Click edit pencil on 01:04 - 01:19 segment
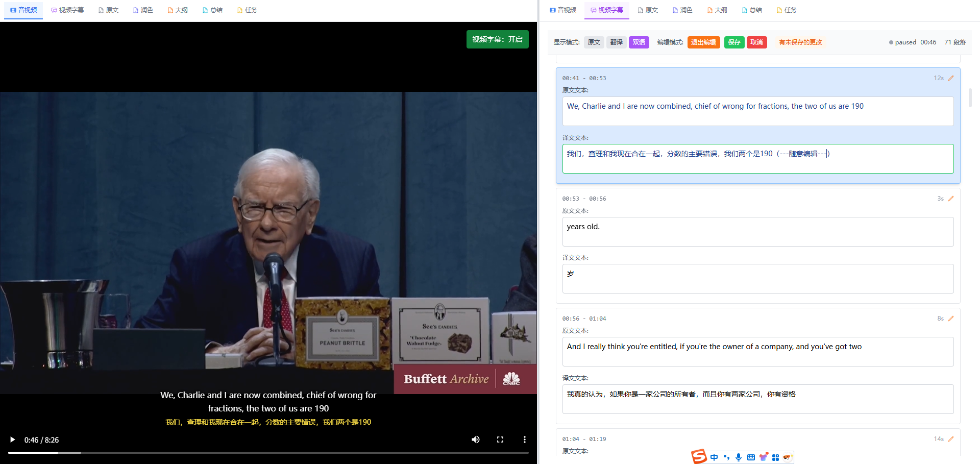Viewport: 980px width, 464px height. pyautogui.click(x=951, y=439)
